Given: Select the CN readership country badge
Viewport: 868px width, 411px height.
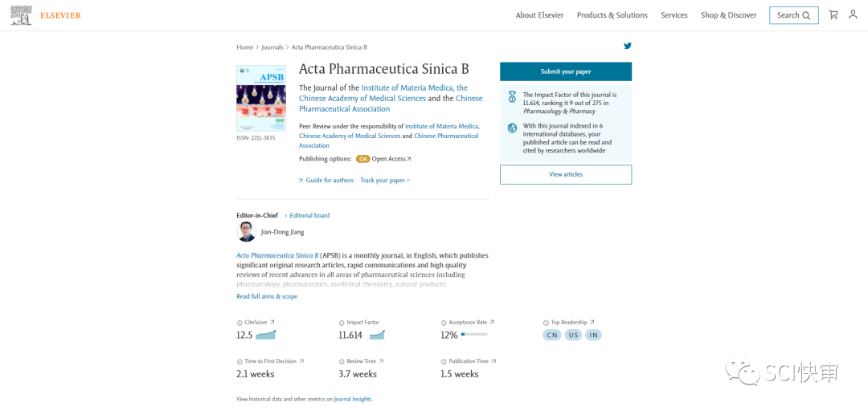Looking at the screenshot, I should click(552, 336).
